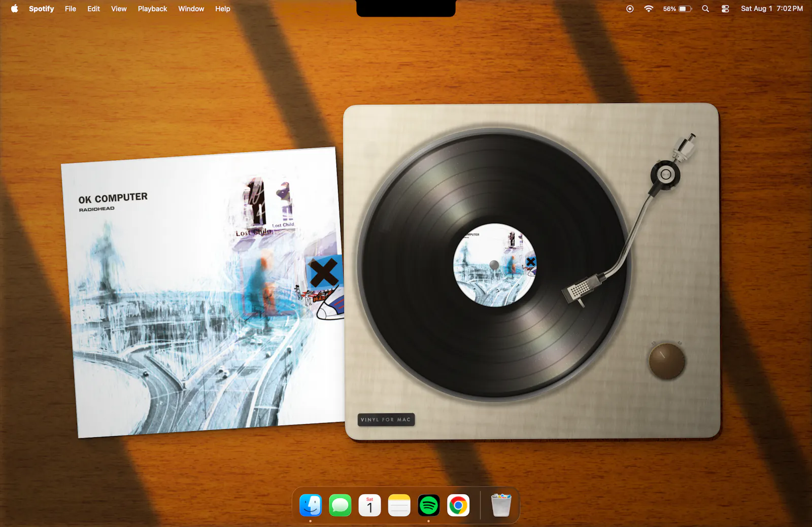Open the Apple menu
This screenshot has width=812, height=527.
(14, 9)
